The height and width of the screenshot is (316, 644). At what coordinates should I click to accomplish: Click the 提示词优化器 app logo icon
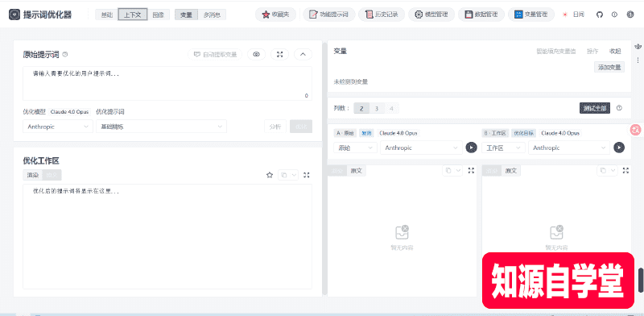tap(14, 15)
